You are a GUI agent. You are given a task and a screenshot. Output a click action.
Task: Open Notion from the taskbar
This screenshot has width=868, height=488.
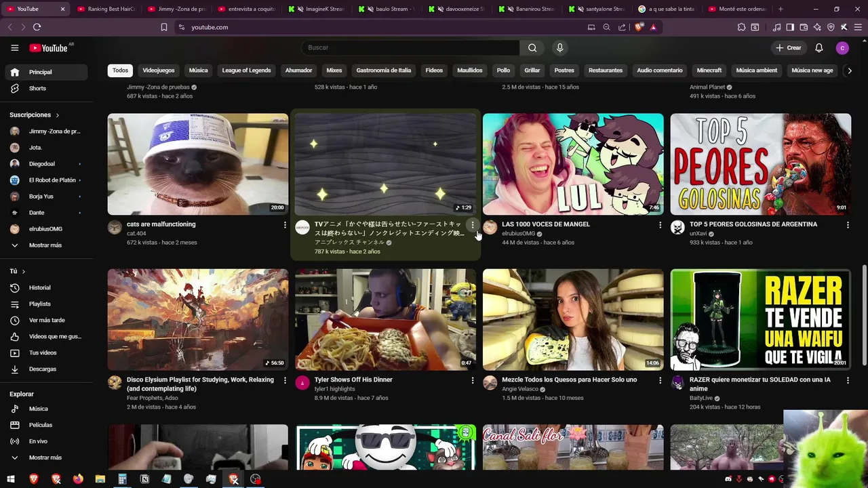click(x=144, y=479)
